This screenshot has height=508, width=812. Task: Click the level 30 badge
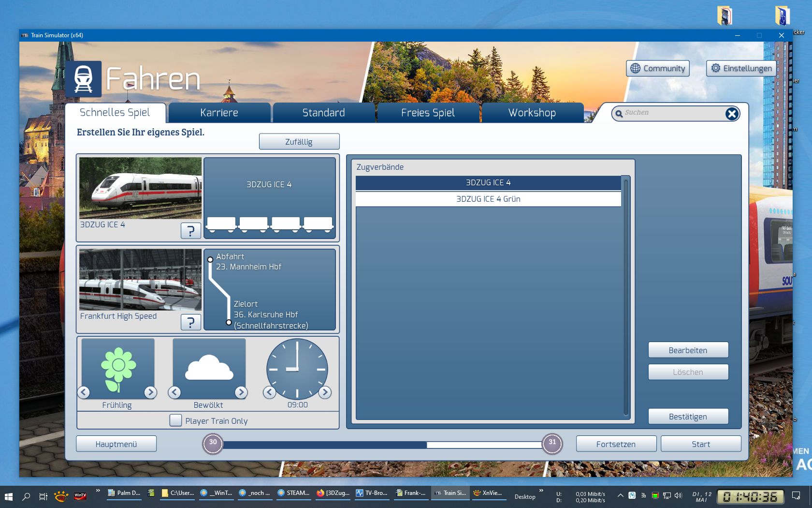213,444
